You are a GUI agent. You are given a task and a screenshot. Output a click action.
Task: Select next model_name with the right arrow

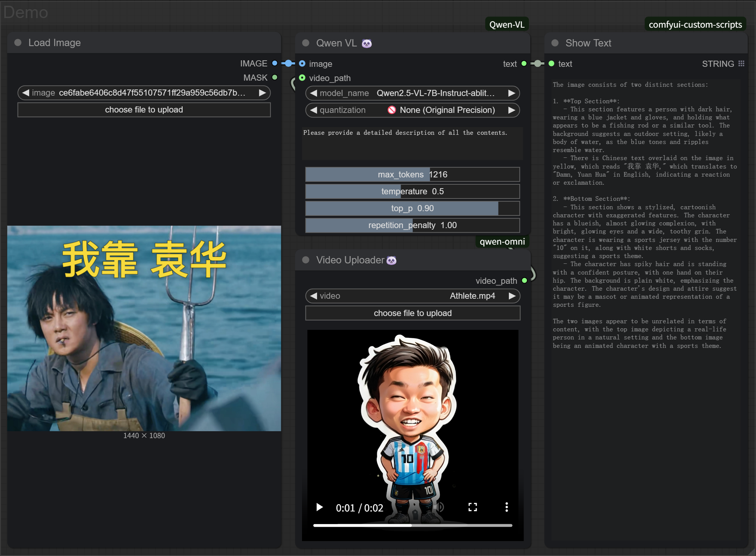[x=512, y=93]
